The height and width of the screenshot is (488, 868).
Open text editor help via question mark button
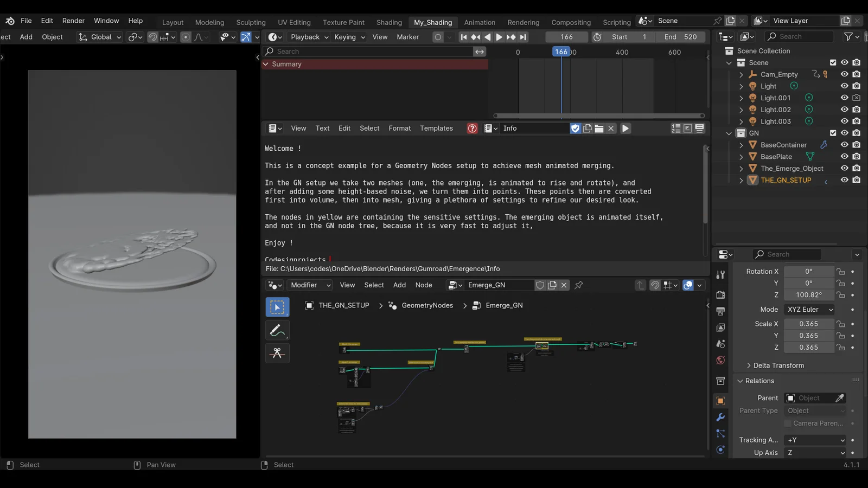point(472,128)
